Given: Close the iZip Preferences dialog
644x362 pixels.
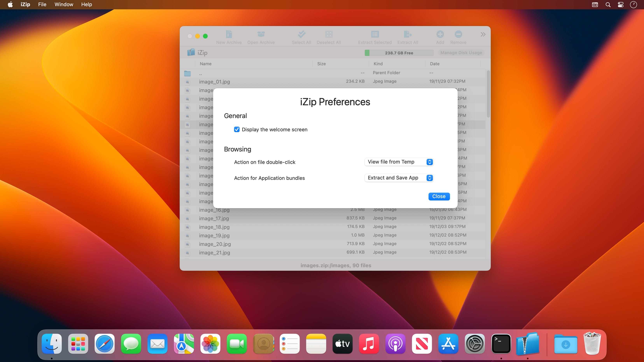Looking at the screenshot, I should tap(439, 197).
